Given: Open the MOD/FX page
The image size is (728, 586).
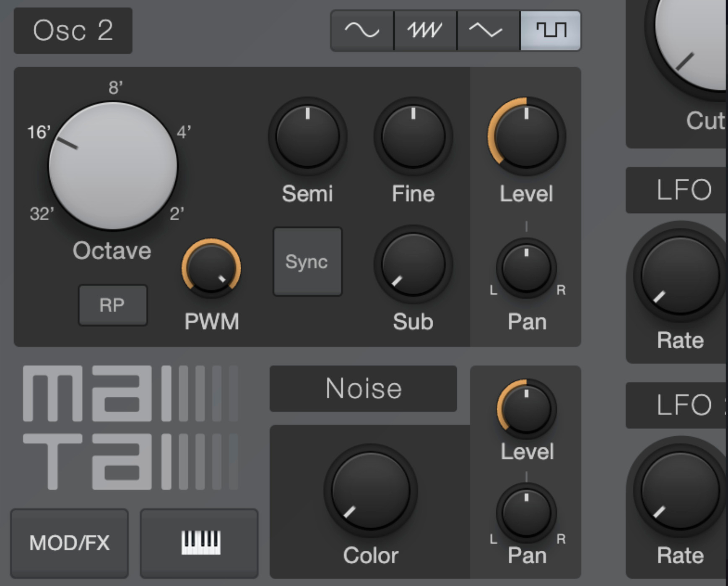Looking at the screenshot, I should [x=70, y=543].
